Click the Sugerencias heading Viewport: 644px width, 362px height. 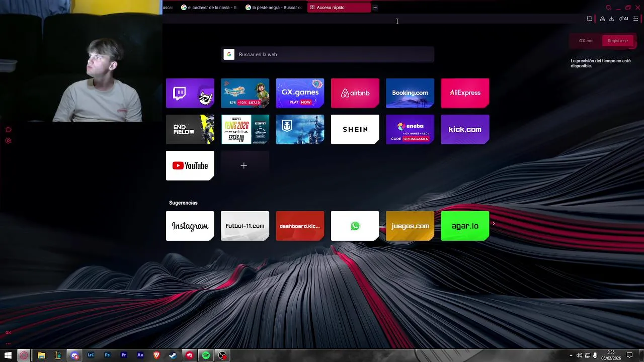tap(183, 203)
